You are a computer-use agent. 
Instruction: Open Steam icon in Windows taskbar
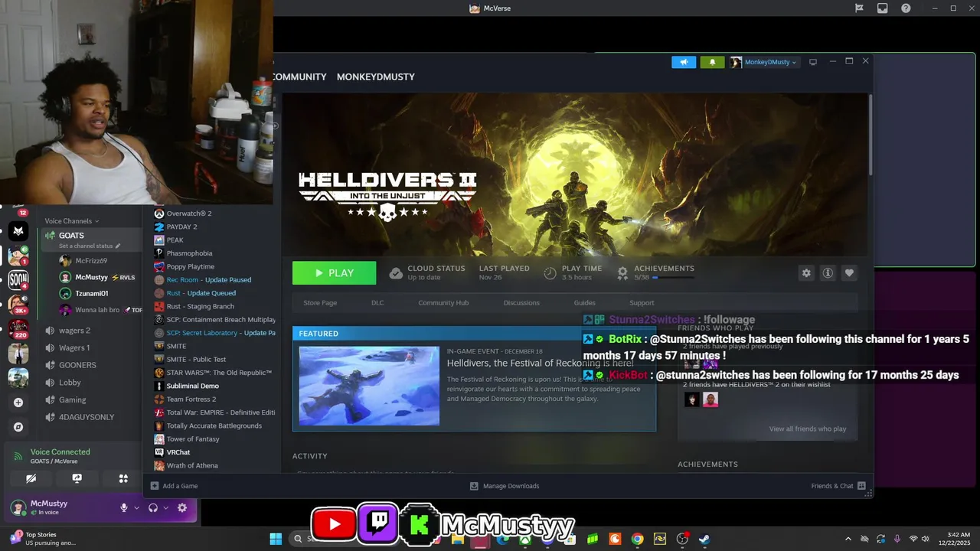click(704, 539)
